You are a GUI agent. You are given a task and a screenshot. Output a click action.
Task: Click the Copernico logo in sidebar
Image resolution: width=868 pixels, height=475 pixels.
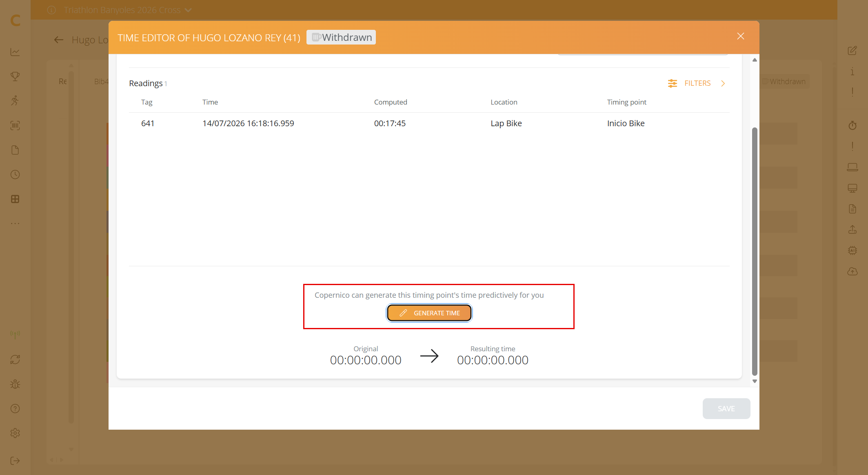pyautogui.click(x=15, y=20)
